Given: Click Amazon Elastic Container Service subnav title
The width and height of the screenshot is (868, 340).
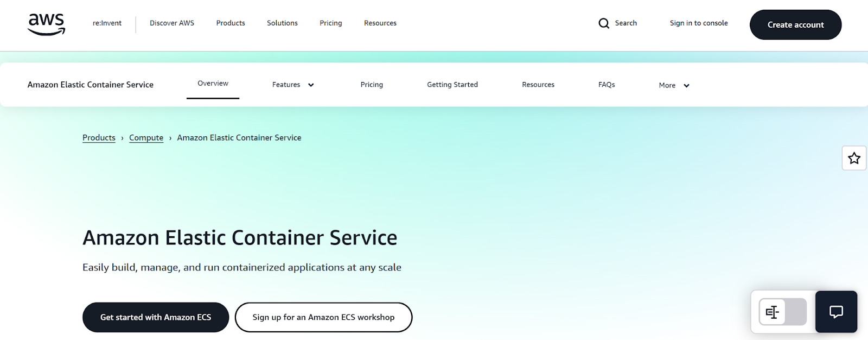Looking at the screenshot, I should (91, 85).
